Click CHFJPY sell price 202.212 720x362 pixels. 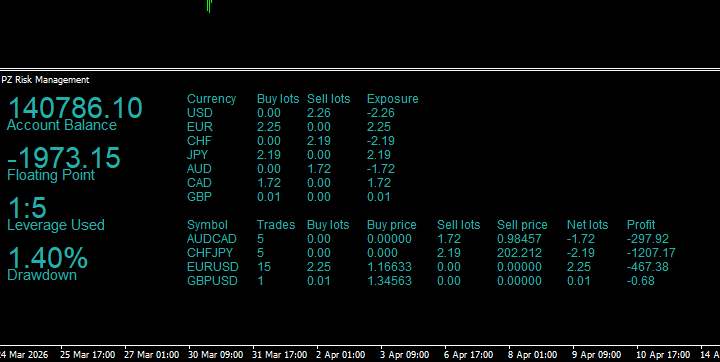[519, 253]
